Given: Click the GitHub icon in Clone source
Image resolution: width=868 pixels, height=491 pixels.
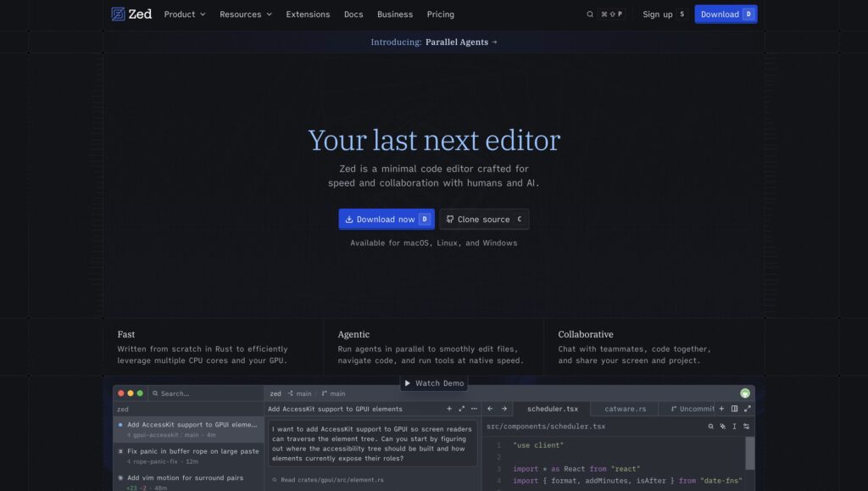Looking at the screenshot, I should (x=450, y=219).
